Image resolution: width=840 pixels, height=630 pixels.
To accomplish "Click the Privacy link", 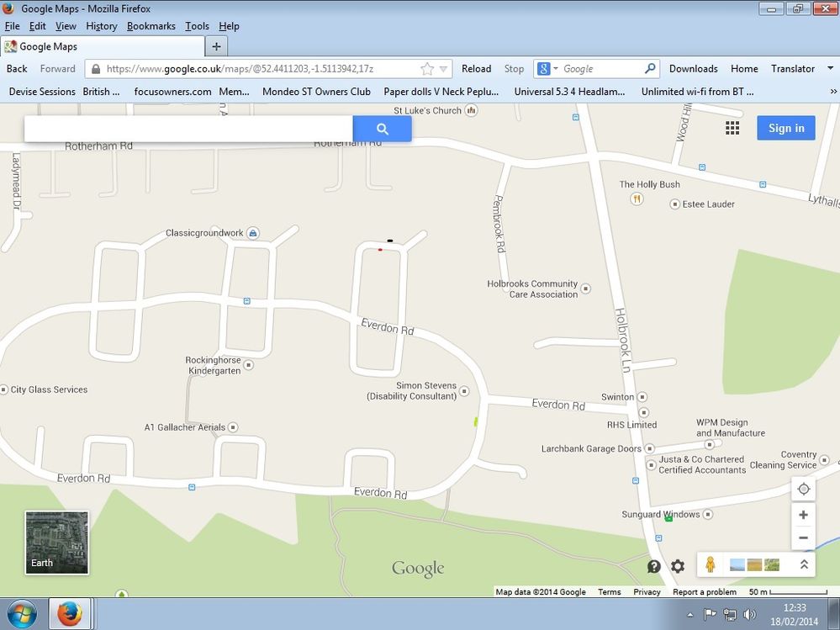I will pyautogui.click(x=647, y=592).
